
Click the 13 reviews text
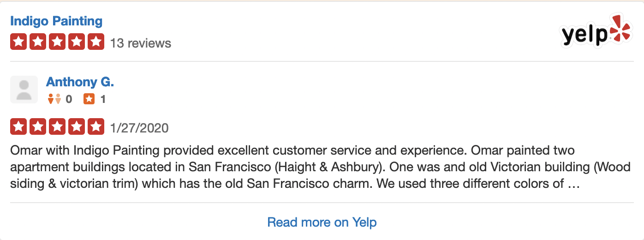pyautogui.click(x=141, y=43)
